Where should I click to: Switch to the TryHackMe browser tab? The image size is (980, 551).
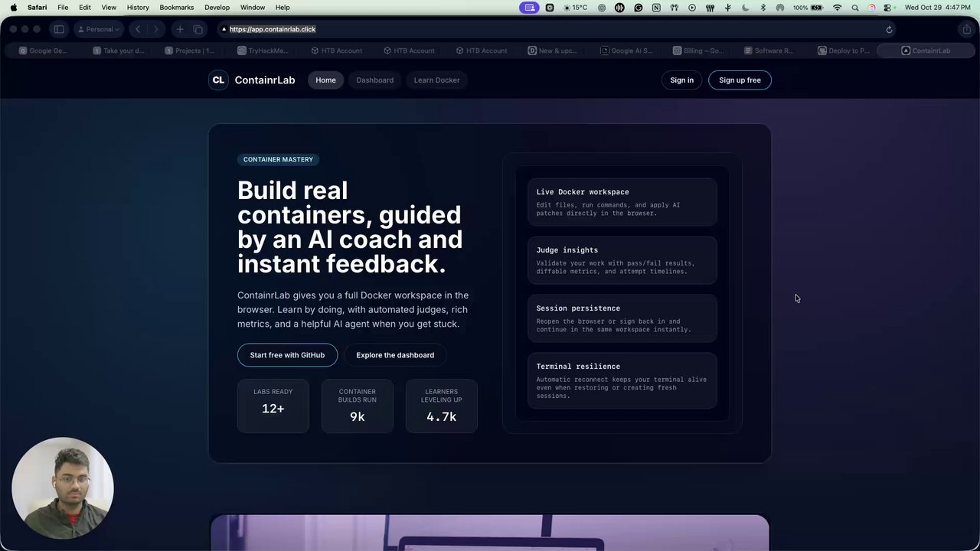coord(261,51)
